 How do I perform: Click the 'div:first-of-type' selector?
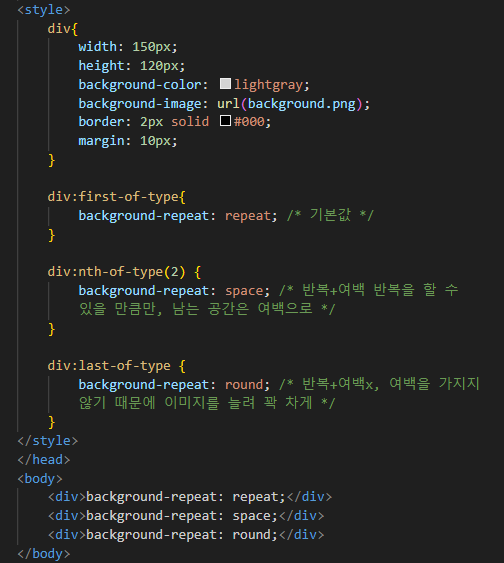point(113,197)
